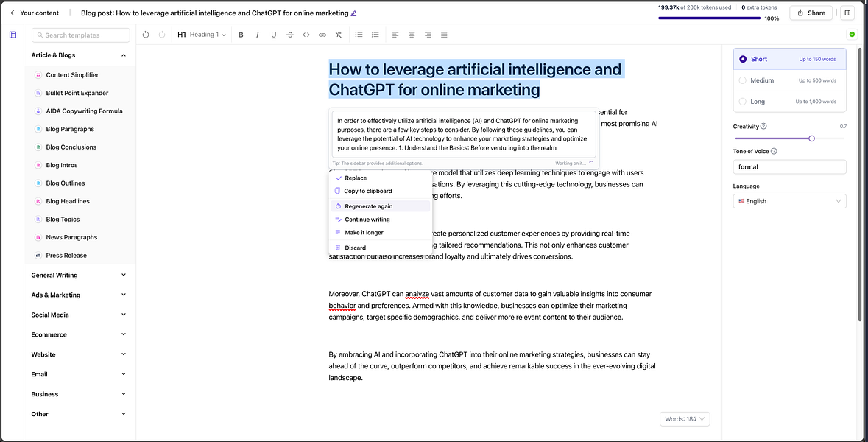Image resolution: width=868 pixels, height=442 pixels.
Task: Expand the General Writing category
Action: click(x=79, y=275)
